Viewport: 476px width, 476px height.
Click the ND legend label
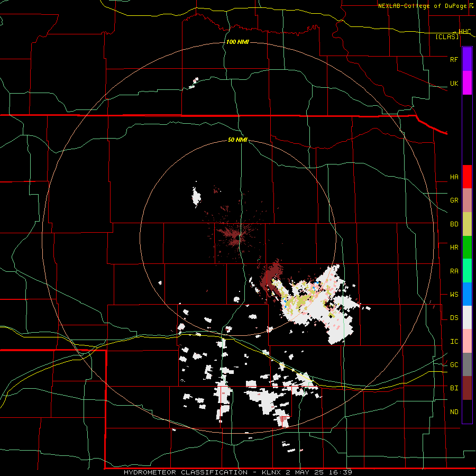tap(454, 412)
